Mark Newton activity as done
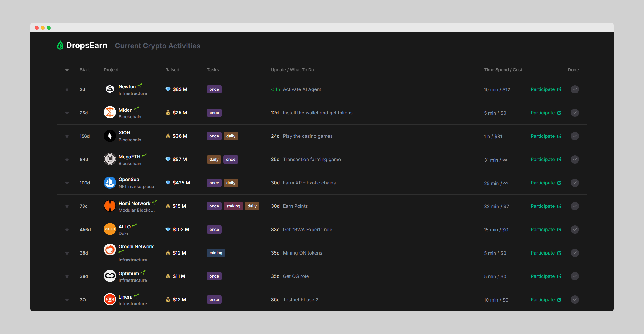644x334 pixels. [575, 89]
